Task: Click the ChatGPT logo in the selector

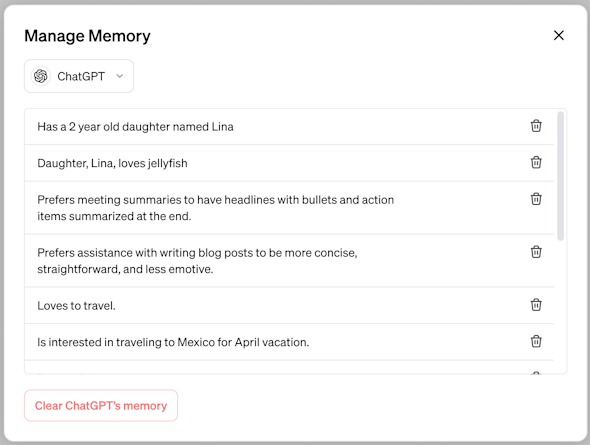Action: (41, 76)
